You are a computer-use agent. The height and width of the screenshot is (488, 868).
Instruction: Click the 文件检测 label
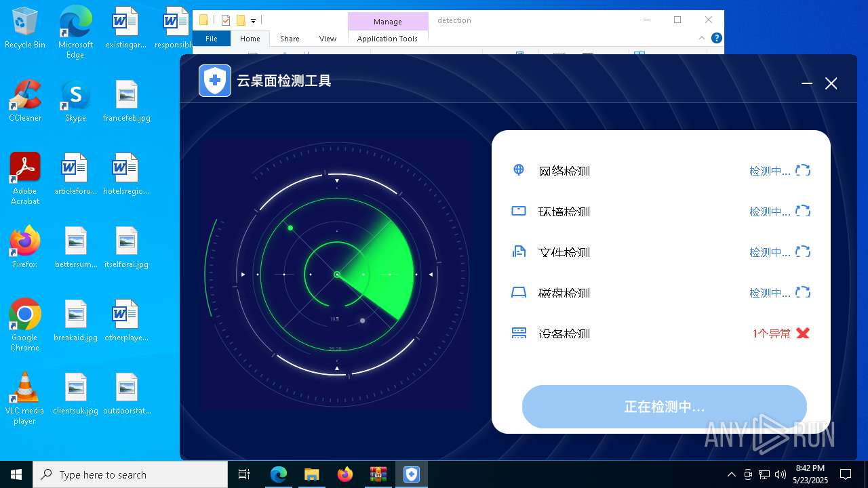[564, 252]
